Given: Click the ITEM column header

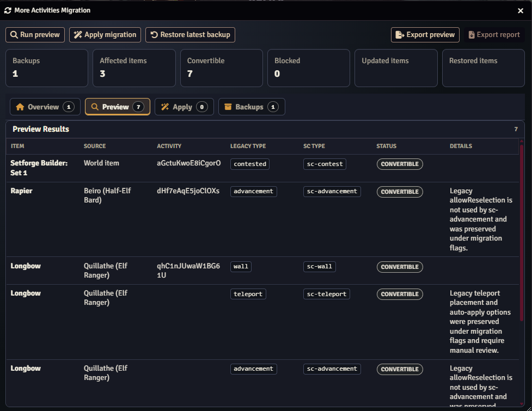Looking at the screenshot, I should click(17, 146).
